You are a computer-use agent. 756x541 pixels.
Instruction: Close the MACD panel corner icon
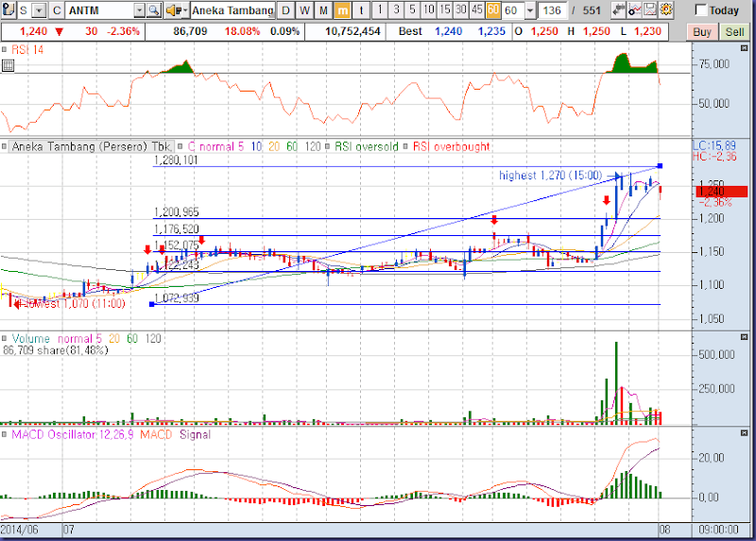pos(745,433)
